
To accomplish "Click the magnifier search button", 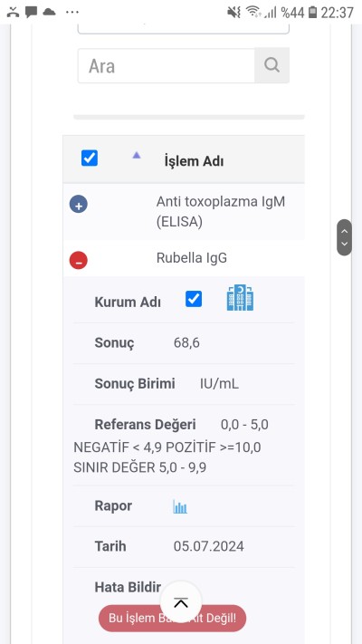I will pyautogui.click(x=271, y=65).
